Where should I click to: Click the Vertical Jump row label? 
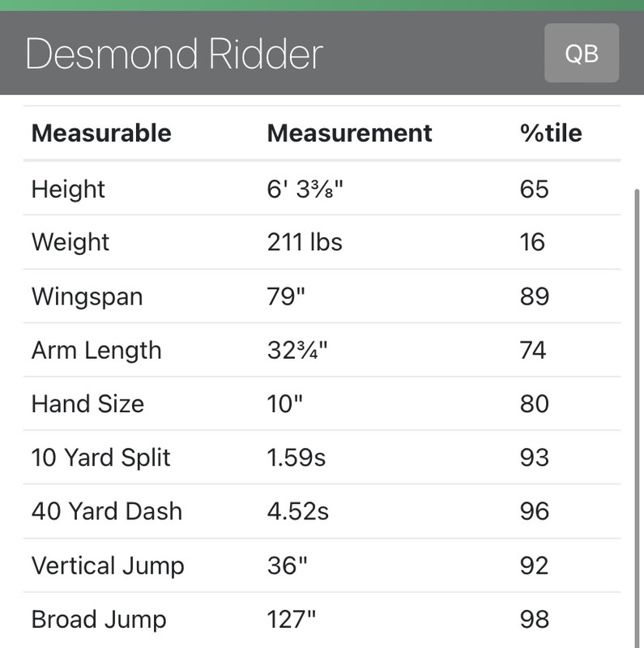[x=108, y=565]
